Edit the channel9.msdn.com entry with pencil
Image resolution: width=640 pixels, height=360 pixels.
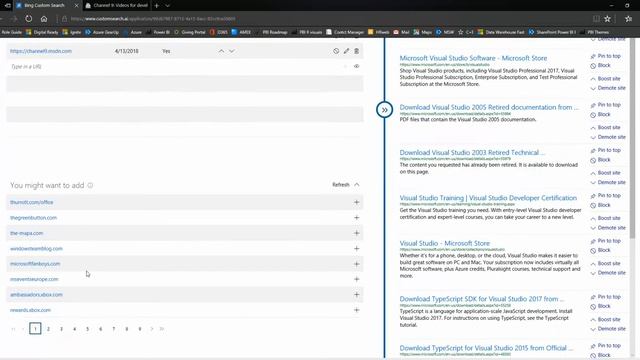(x=346, y=51)
